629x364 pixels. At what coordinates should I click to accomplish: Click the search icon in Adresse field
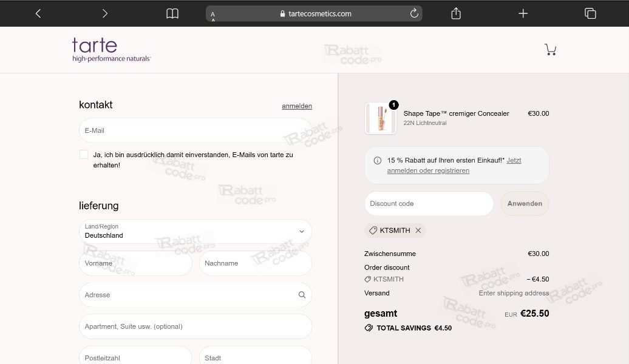[302, 295]
